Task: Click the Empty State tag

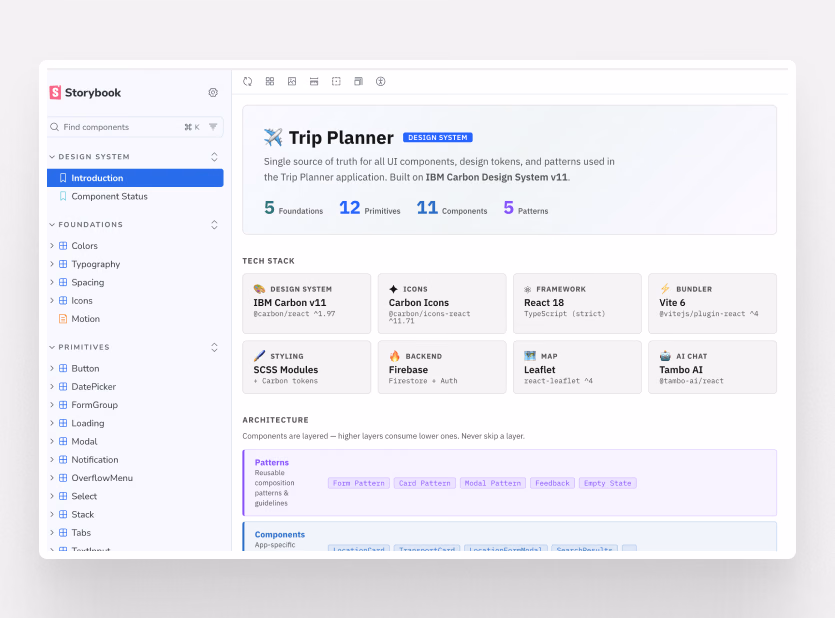Action: [x=608, y=483]
